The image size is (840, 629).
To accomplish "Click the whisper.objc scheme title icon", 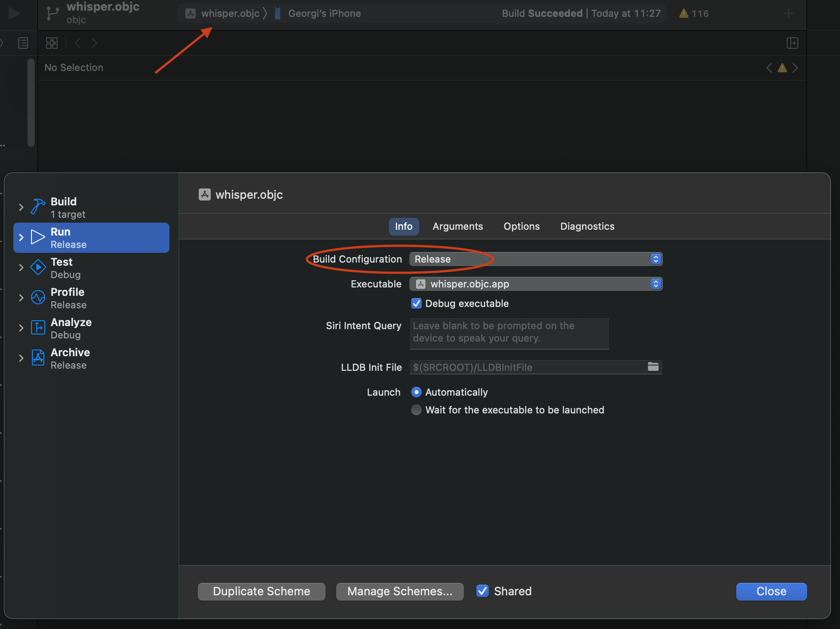I will pos(204,194).
